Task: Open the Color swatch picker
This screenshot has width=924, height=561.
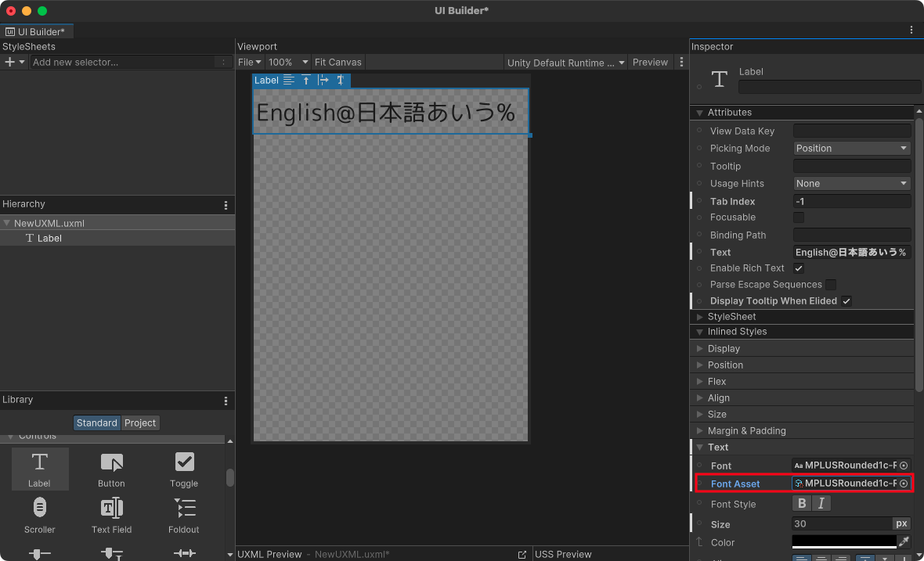Action: pos(844,541)
